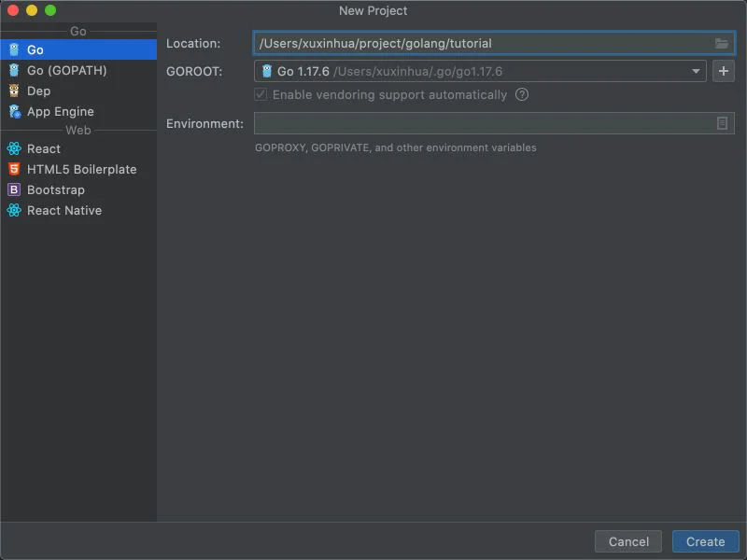Click the GOPROXY, GOPRIVATE hint text
This screenshot has height=560, width=747.
point(395,147)
